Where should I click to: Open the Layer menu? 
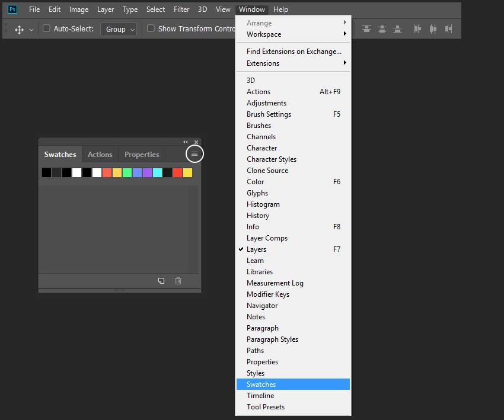pos(106,9)
